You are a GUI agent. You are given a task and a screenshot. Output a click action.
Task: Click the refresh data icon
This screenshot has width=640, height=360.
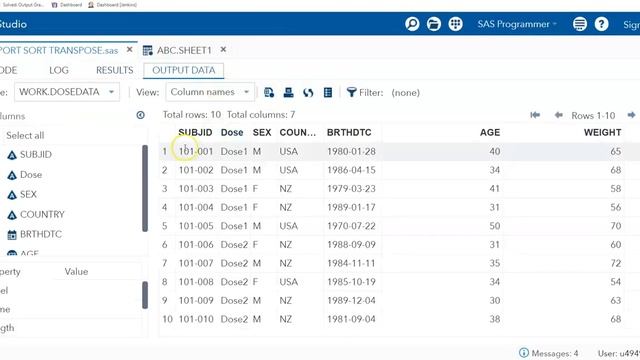point(308,92)
